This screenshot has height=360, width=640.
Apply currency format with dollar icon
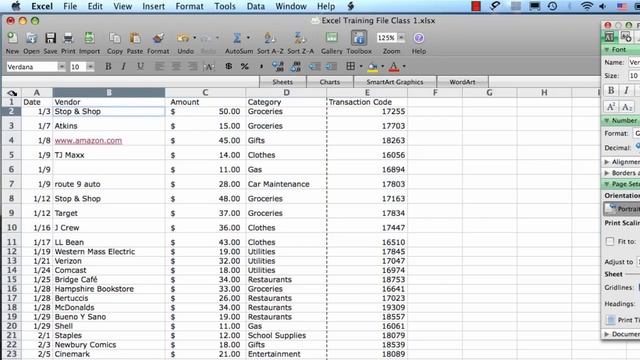tap(229, 66)
